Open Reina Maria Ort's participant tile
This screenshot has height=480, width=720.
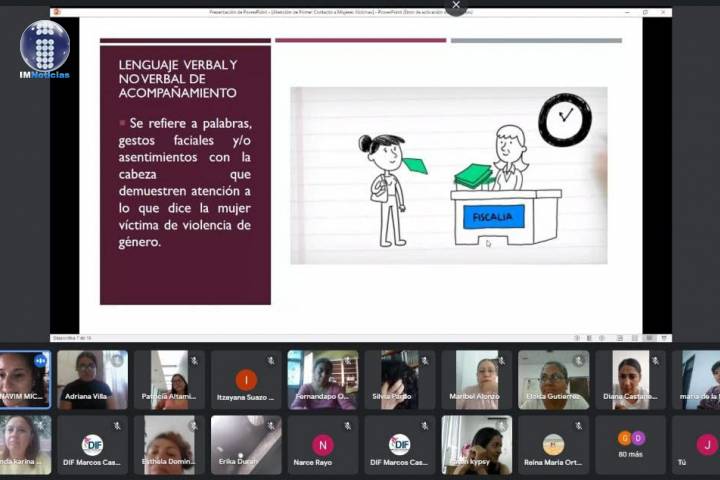click(553, 445)
